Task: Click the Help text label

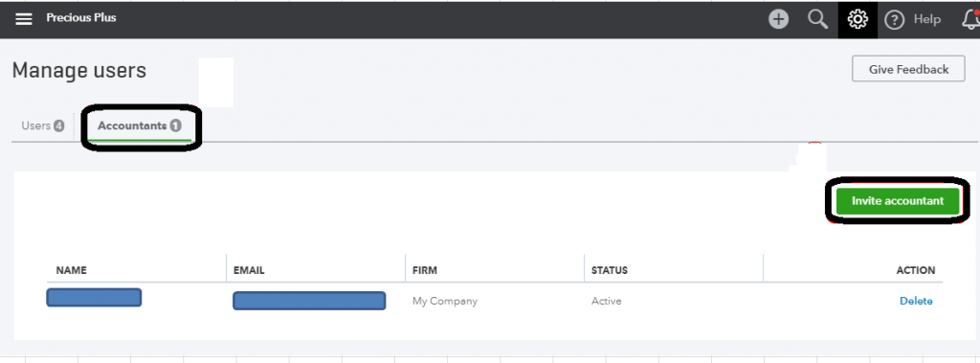Action: coord(926,19)
